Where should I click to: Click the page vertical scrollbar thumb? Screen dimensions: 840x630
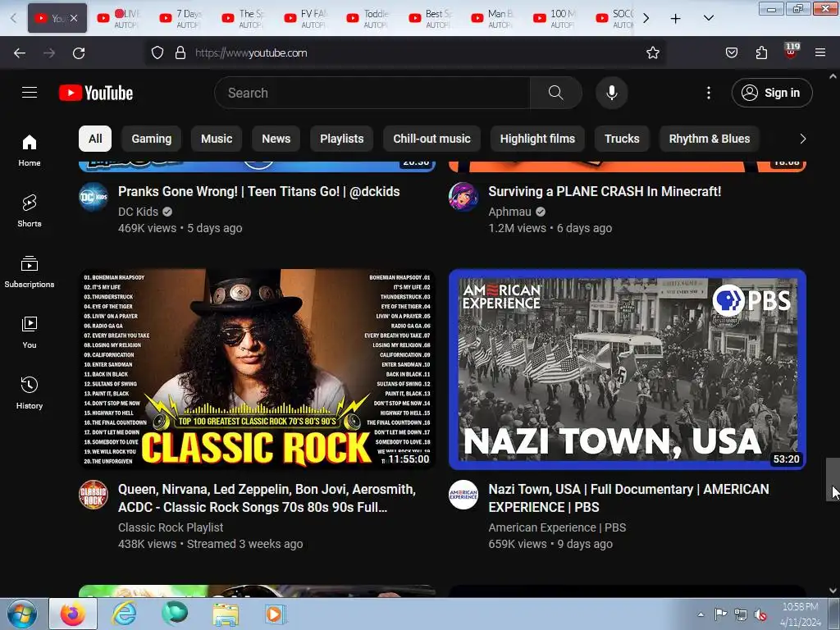(833, 479)
